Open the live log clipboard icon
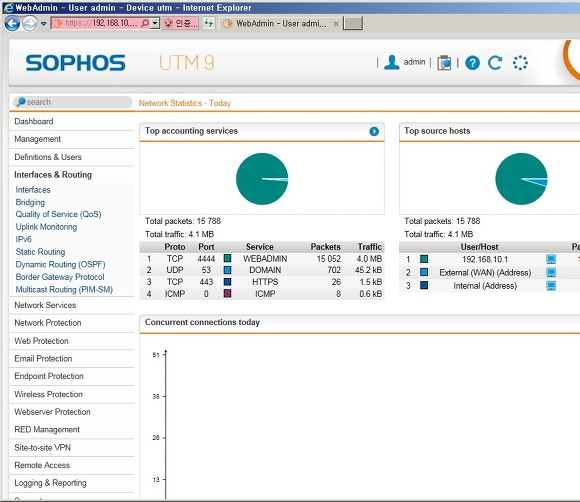 (444, 63)
